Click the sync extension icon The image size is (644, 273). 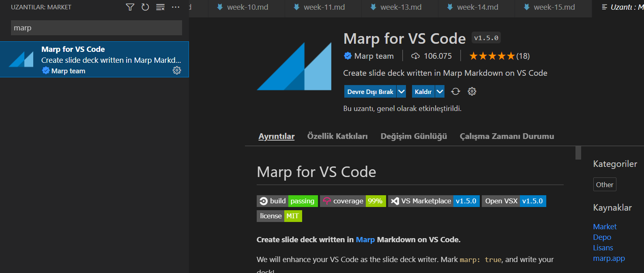tap(456, 92)
